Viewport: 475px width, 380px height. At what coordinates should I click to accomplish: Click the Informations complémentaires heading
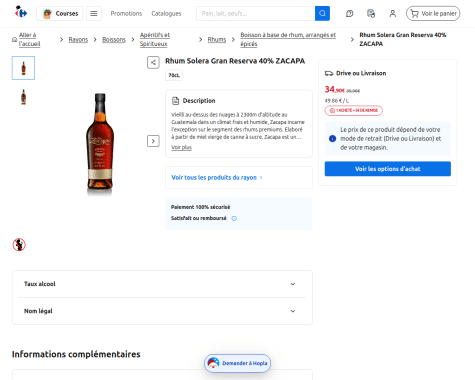pos(76,354)
